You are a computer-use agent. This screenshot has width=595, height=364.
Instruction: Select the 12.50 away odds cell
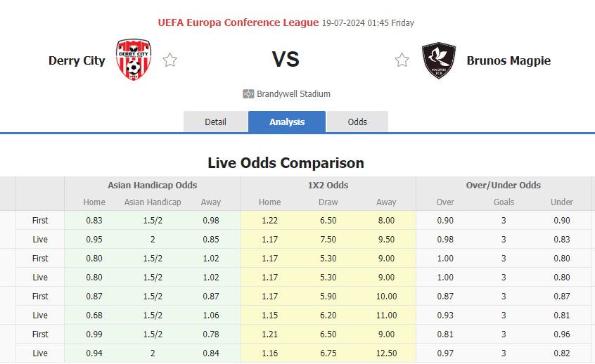point(386,353)
